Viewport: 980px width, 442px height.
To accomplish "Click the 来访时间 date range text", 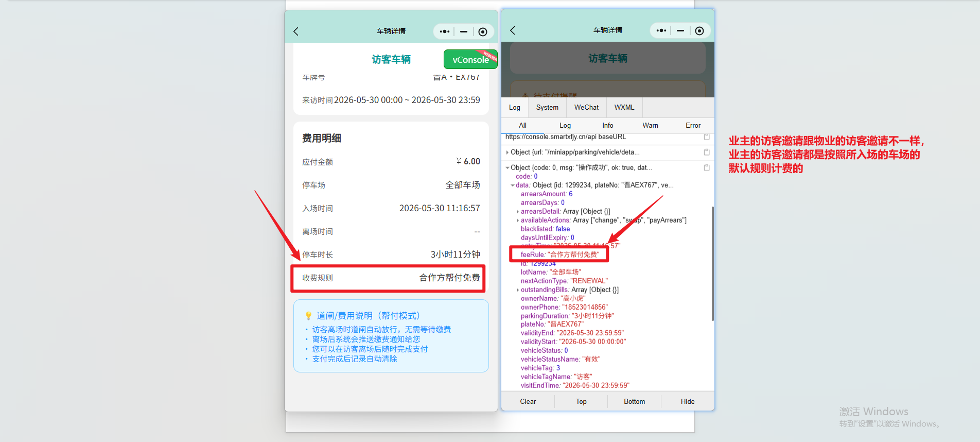I will point(407,100).
